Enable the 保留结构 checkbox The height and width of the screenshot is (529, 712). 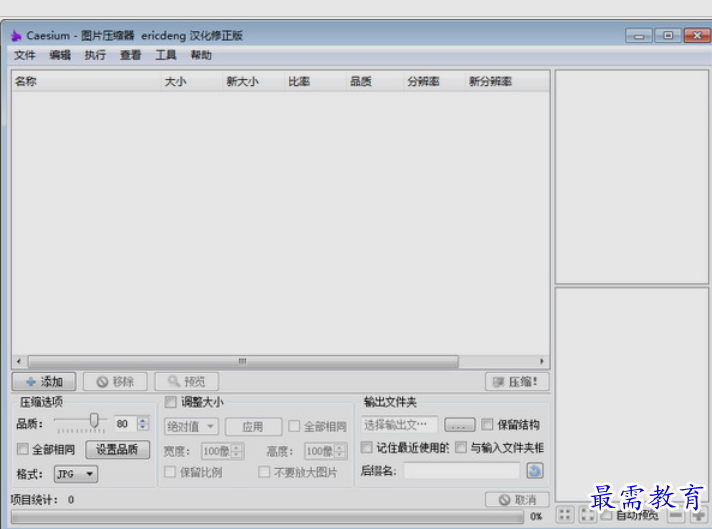coord(487,424)
